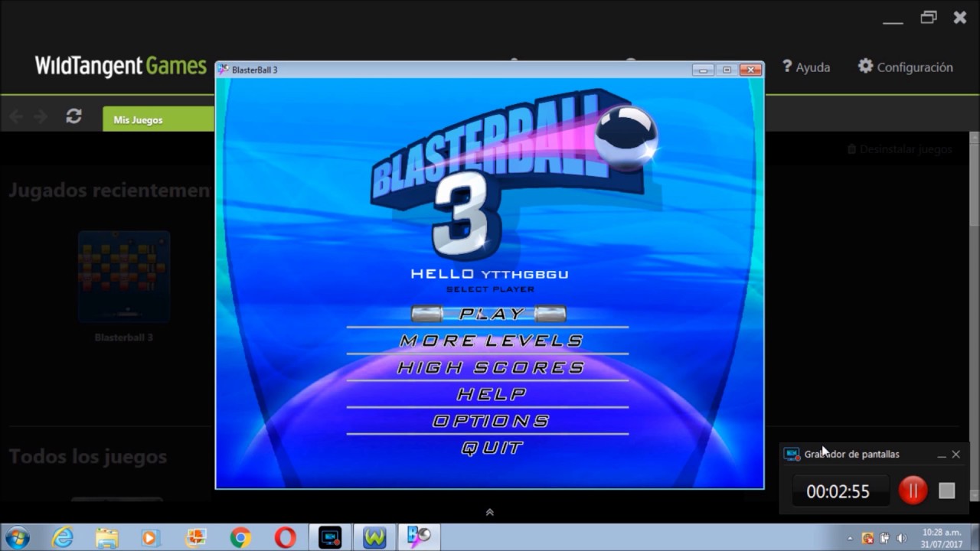Open the taskbar clock showing 10:28 a.m.
This screenshot has height=551, width=980.
point(942,538)
